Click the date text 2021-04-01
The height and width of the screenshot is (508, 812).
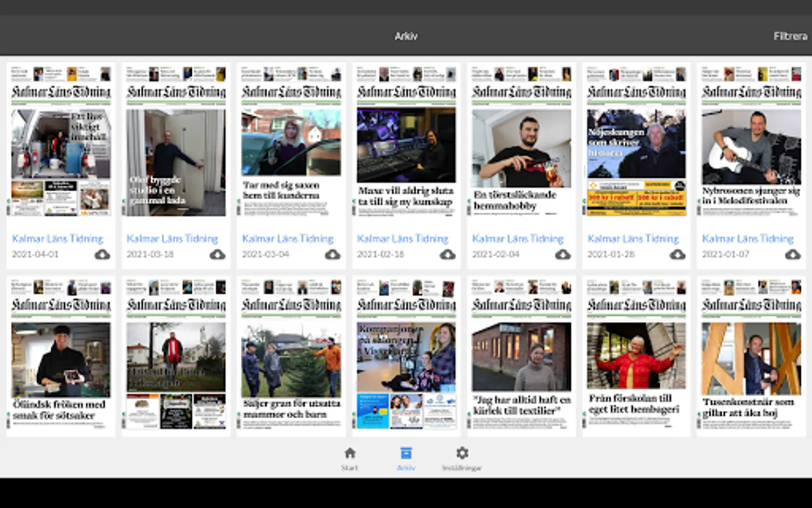(x=35, y=255)
